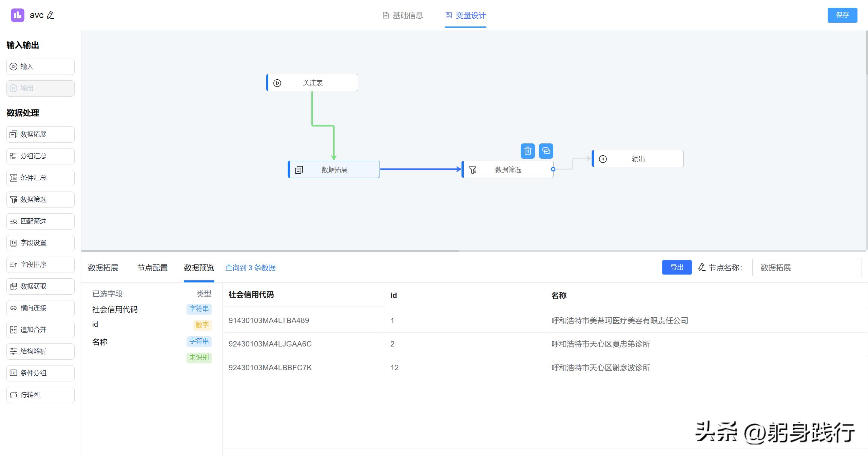Click the 未识别 type tag

tap(199, 358)
